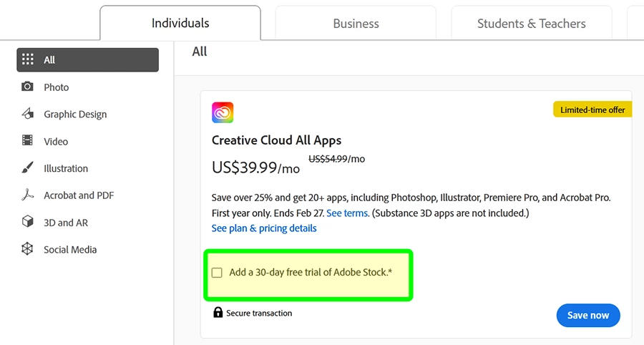Click the US$39.99/mo price
Image resolution: width=644 pixels, height=345 pixels.
[255, 167]
